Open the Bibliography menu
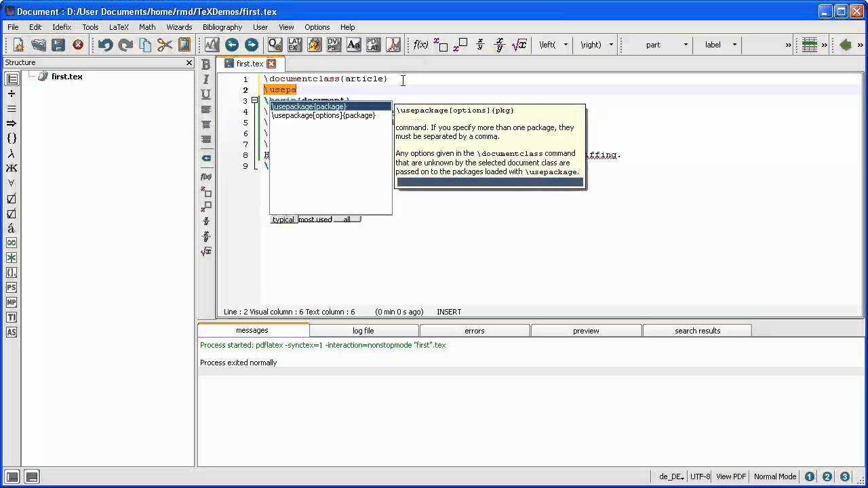 [x=222, y=27]
